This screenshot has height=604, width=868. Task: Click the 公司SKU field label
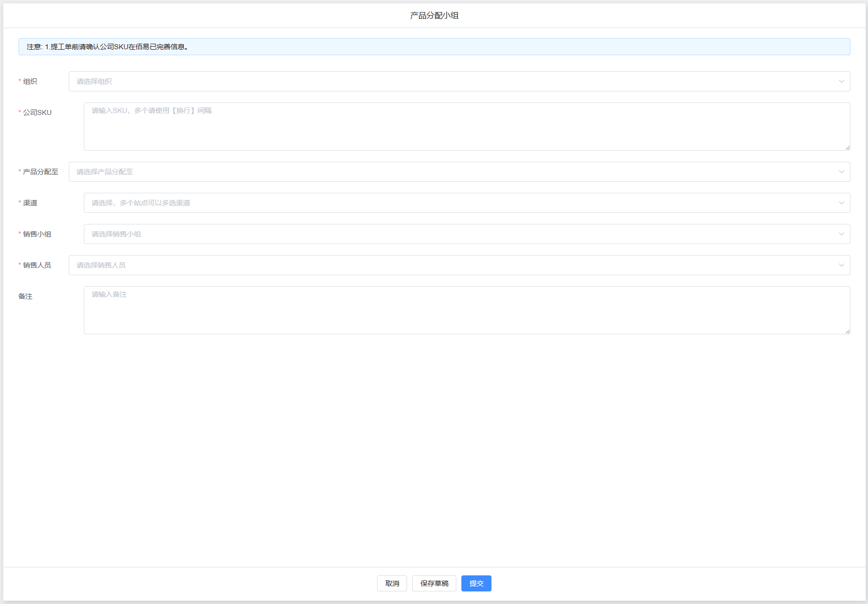[37, 112]
